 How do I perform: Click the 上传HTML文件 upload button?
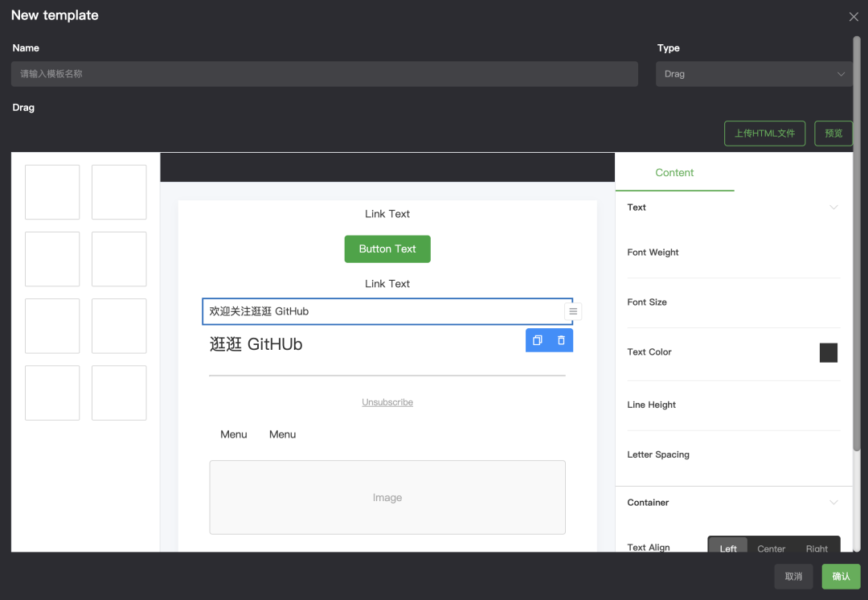764,133
